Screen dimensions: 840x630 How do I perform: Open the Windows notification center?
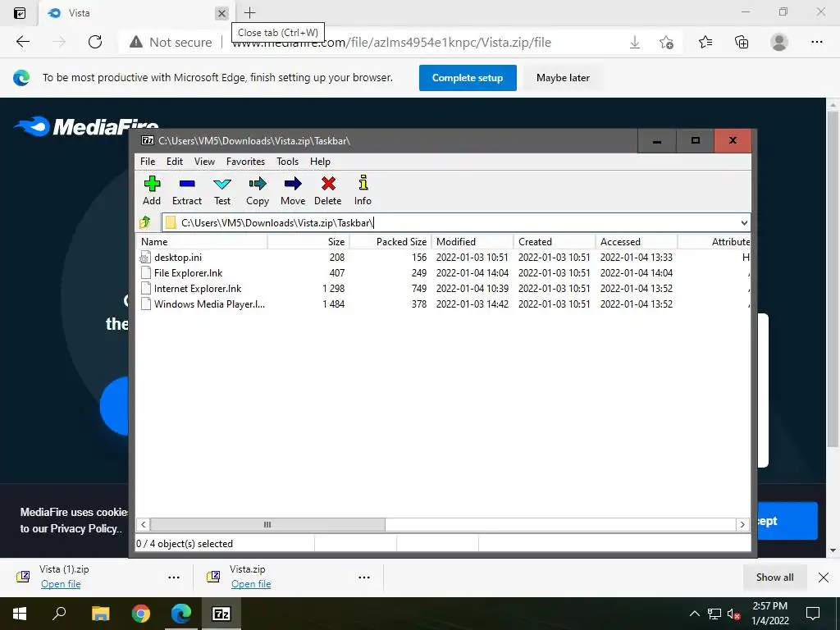pos(813,614)
